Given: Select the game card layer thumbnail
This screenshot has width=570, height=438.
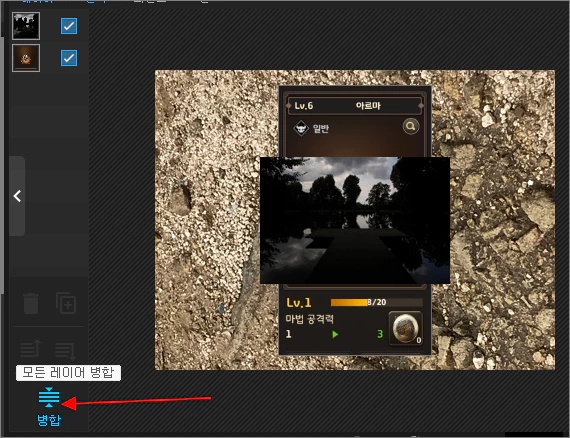Looking at the screenshot, I should pyautogui.click(x=26, y=58).
